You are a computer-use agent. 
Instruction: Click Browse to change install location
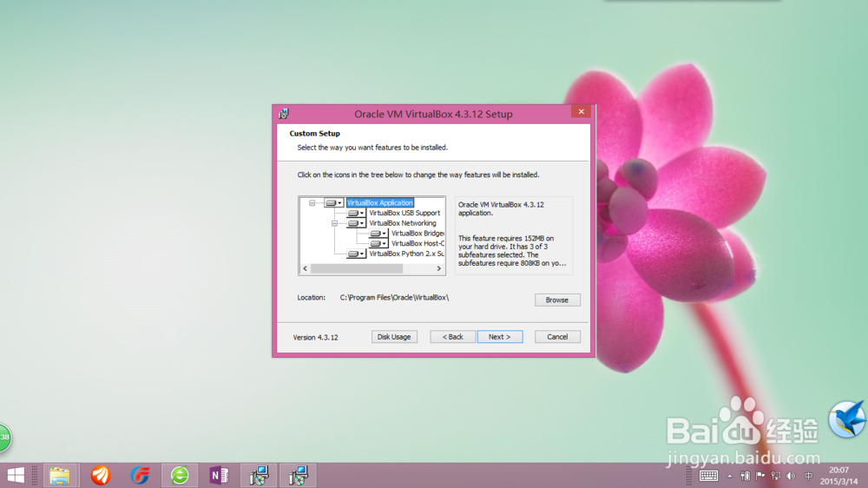coord(557,300)
